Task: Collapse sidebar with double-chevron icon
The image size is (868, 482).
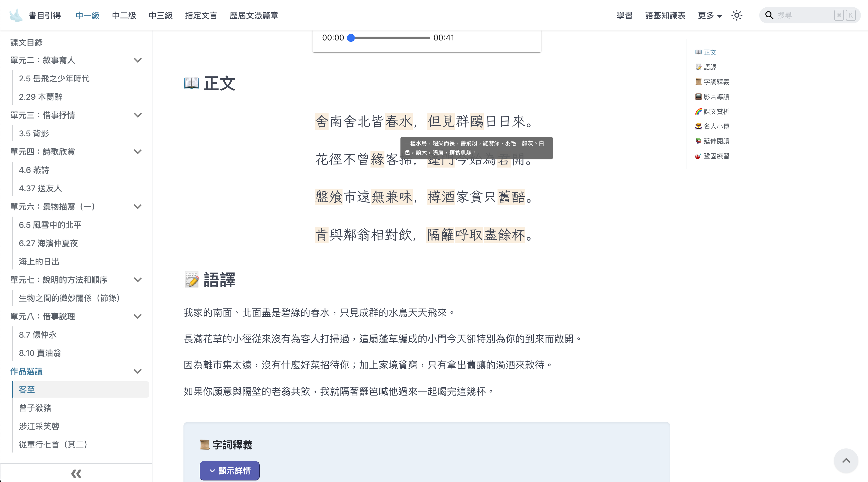Action: pyautogui.click(x=76, y=474)
